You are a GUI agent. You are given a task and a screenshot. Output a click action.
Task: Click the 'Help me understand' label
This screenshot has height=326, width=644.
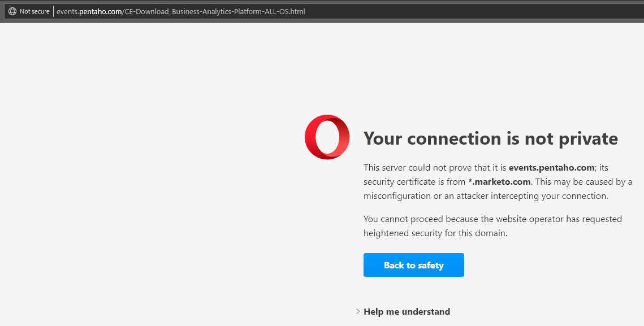click(x=407, y=312)
